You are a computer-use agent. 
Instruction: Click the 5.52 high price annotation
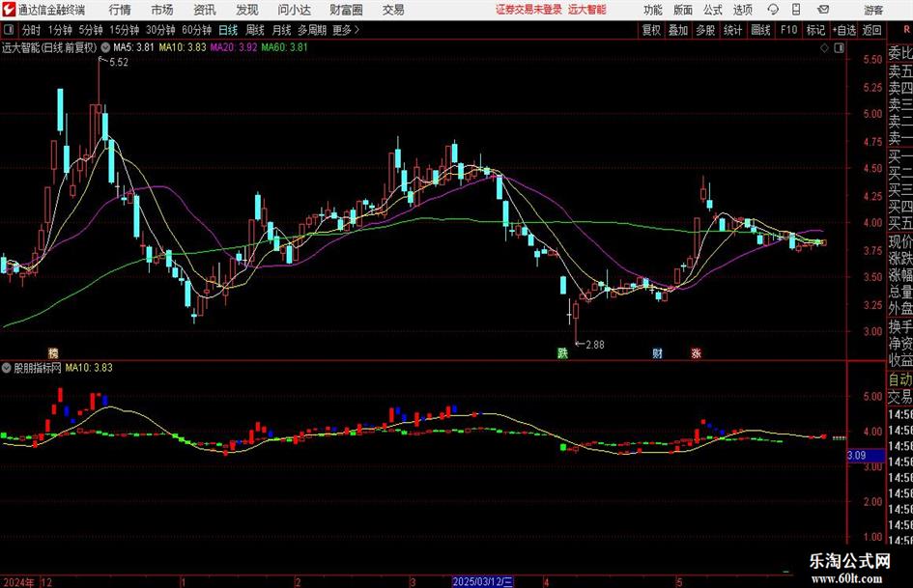pyautogui.click(x=119, y=63)
